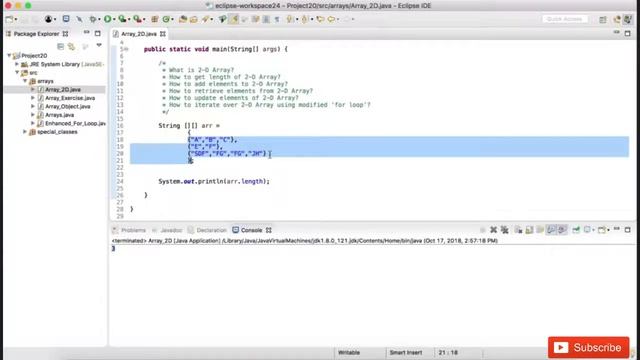Click the Open Type icon in toolbar

(183, 19)
